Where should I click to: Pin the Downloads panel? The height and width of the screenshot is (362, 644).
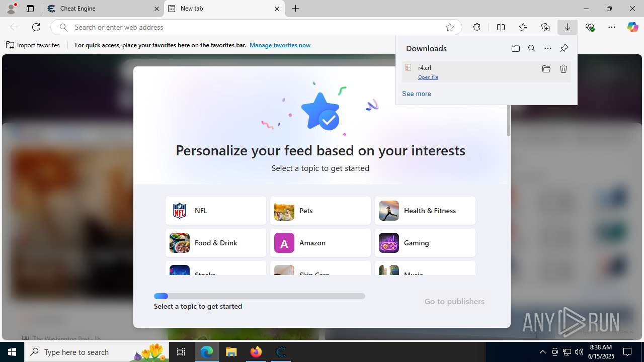click(x=564, y=48)
